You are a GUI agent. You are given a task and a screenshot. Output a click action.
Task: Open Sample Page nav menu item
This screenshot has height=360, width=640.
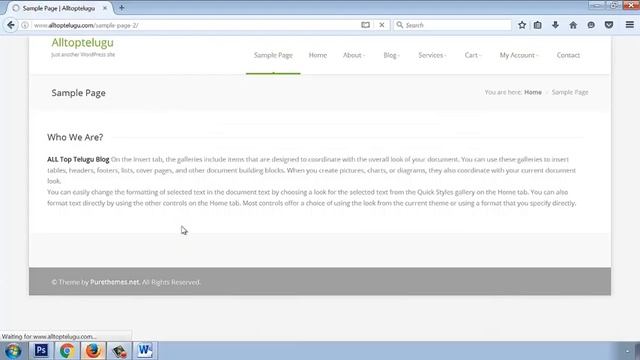[273, 55]
